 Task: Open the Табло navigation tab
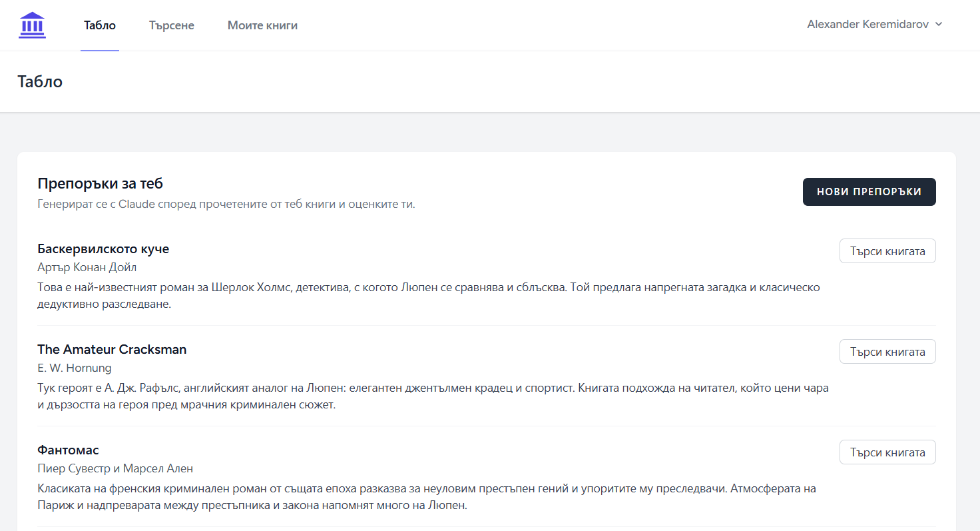coord(100,25)
